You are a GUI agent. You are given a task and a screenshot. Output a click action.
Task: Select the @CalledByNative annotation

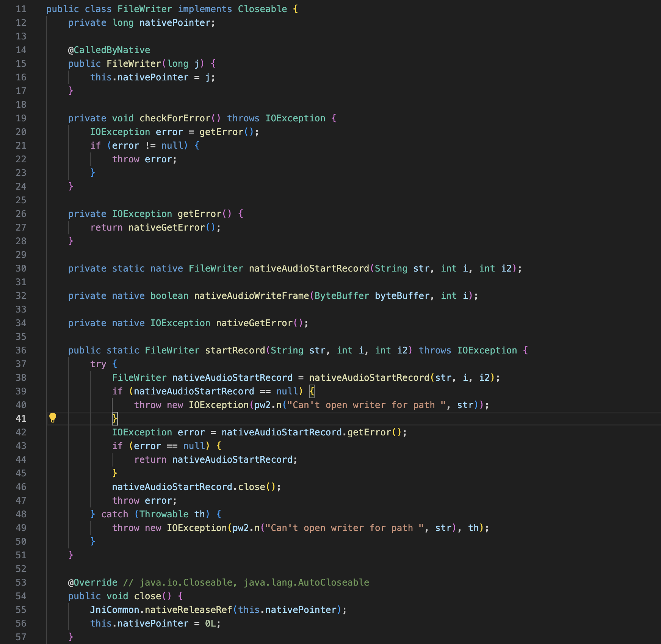pos(109,50)
